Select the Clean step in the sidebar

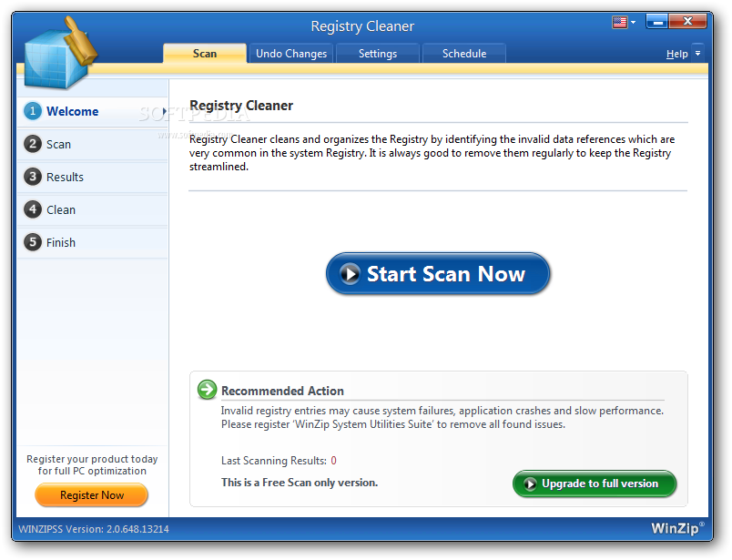tap(93, 209)
